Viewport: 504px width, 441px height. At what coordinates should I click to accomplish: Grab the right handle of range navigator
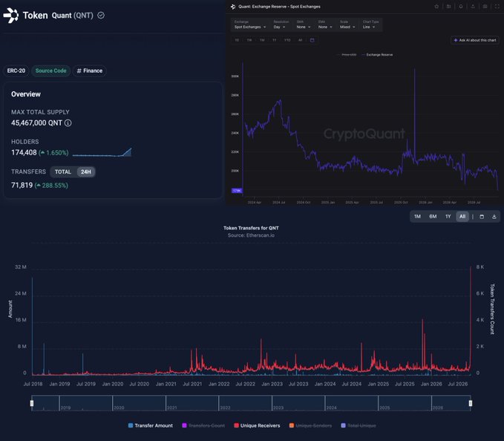point(471,403)
